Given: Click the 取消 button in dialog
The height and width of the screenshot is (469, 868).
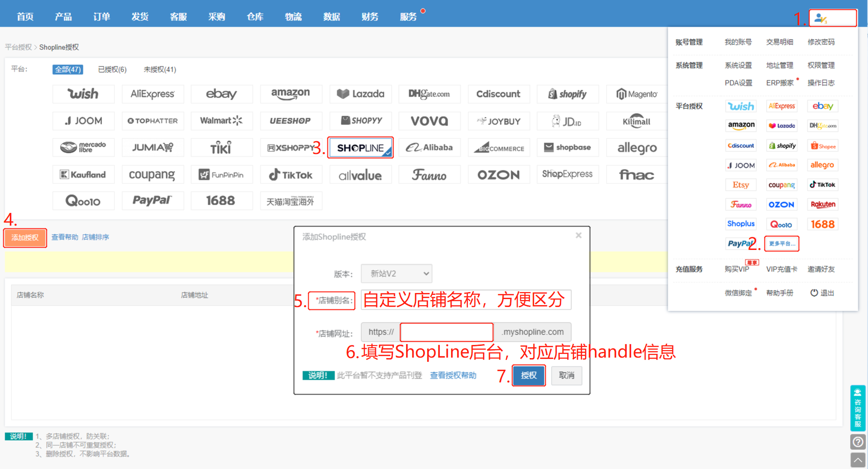Looking at the screenshot, I should click(567, 375).
